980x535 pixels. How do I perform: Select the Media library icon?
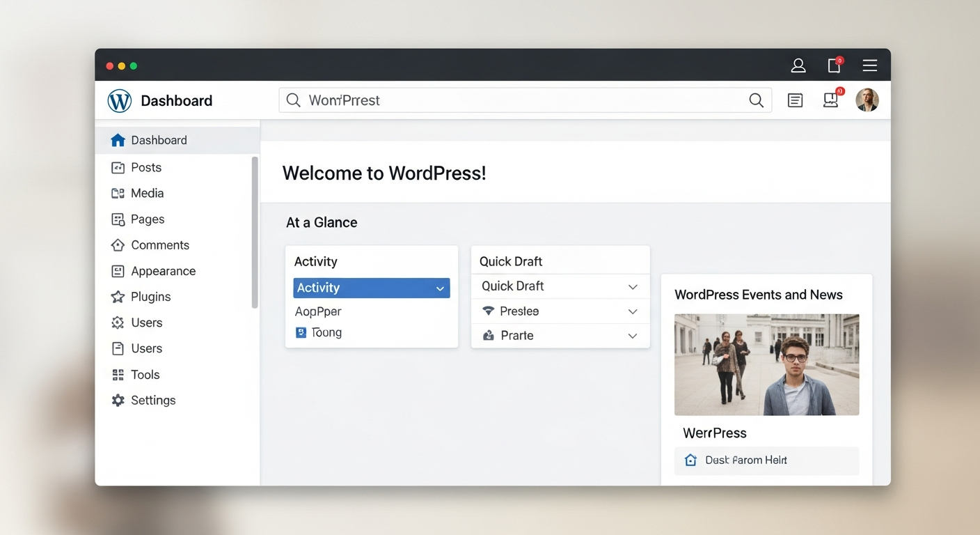click(x=117, y=193)
